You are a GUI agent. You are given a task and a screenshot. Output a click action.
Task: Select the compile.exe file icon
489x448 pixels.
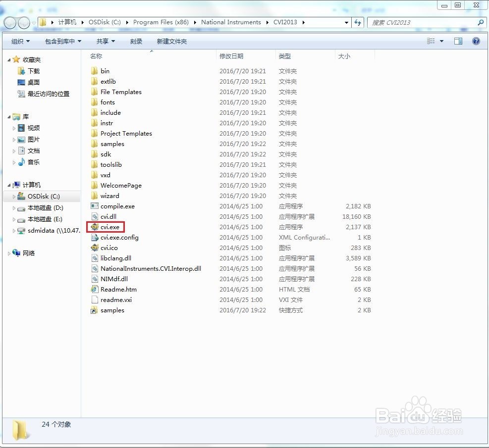[95, 206]
